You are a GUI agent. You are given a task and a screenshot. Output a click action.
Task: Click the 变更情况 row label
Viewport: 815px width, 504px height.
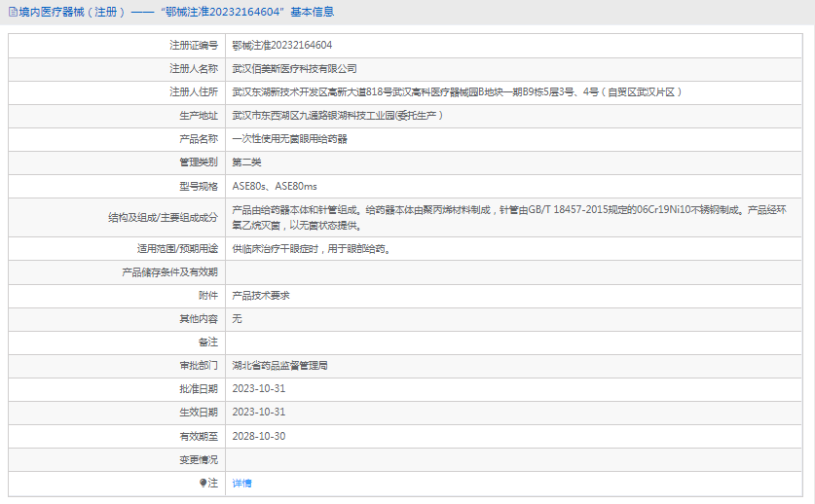click(198, 459)
